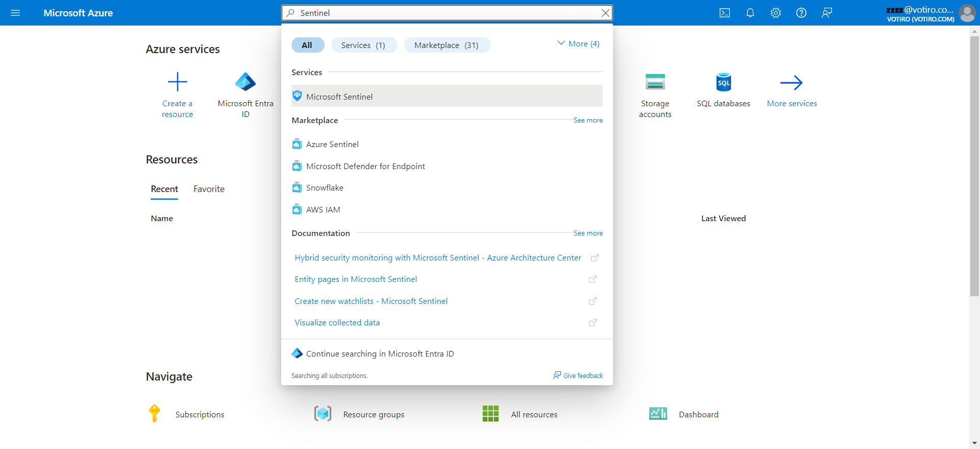Click the Subscriptions key icon

[155, 413]
